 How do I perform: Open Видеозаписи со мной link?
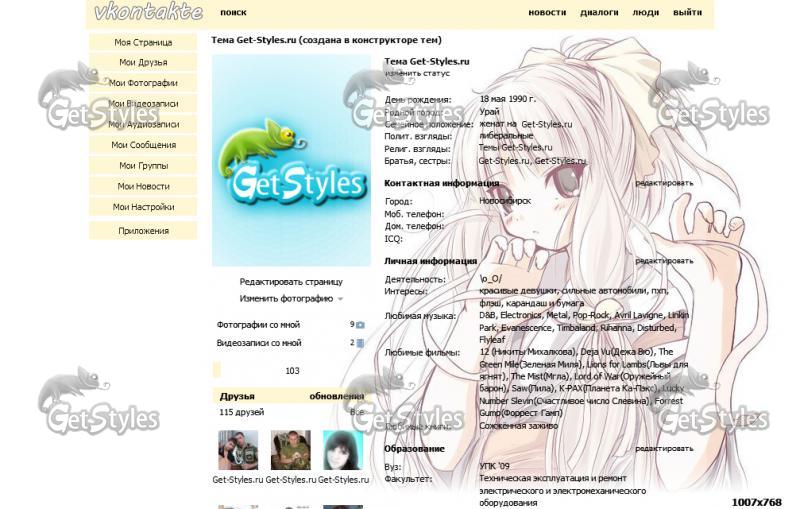[x=259, y=343]
